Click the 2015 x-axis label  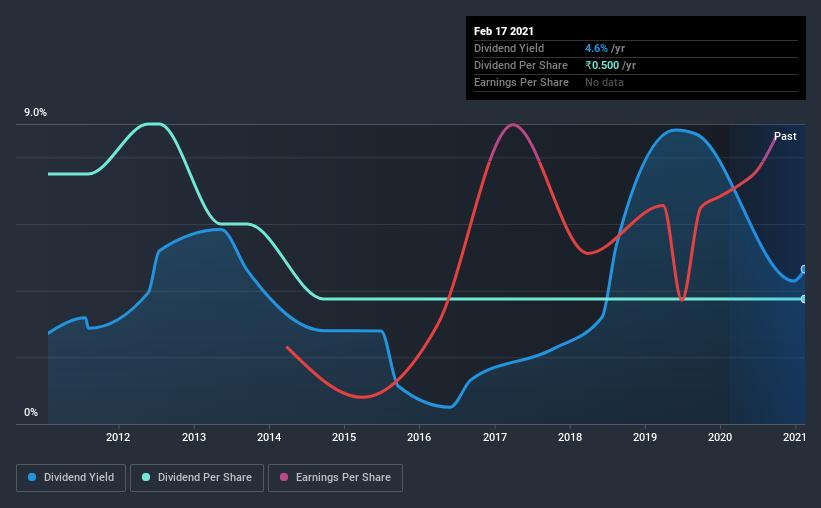click(344, 437)
